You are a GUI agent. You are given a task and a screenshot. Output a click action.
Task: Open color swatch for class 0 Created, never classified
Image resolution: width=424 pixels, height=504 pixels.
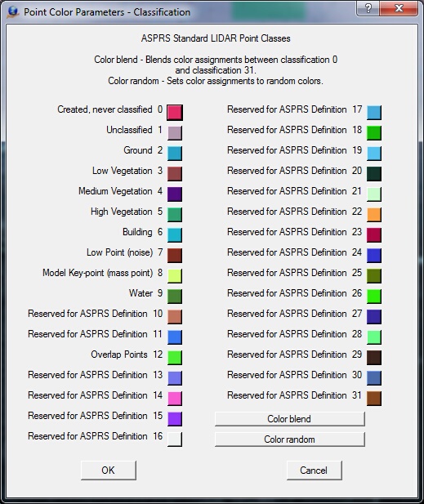tap(175, 113)
